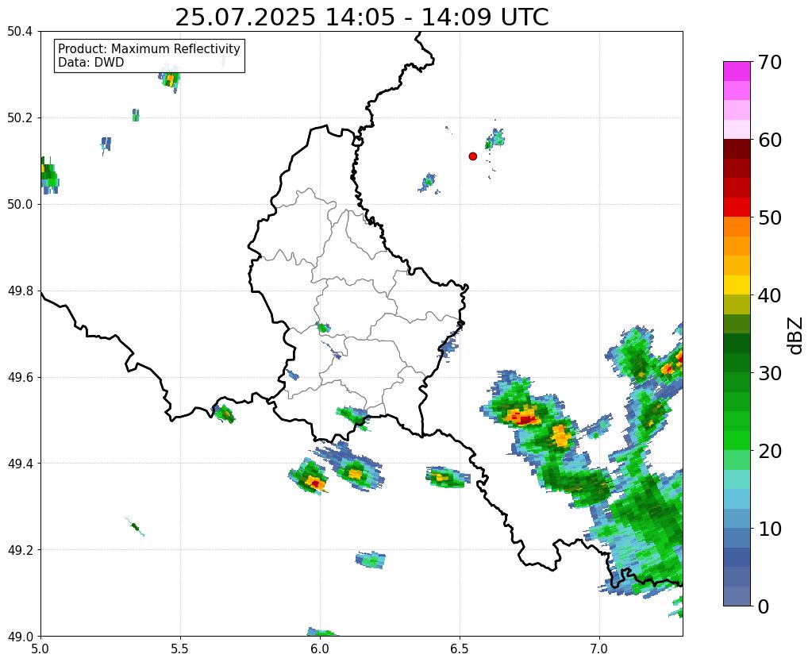Click the red location marker dot
The image size is (812, 662).
tap(472, 156)
